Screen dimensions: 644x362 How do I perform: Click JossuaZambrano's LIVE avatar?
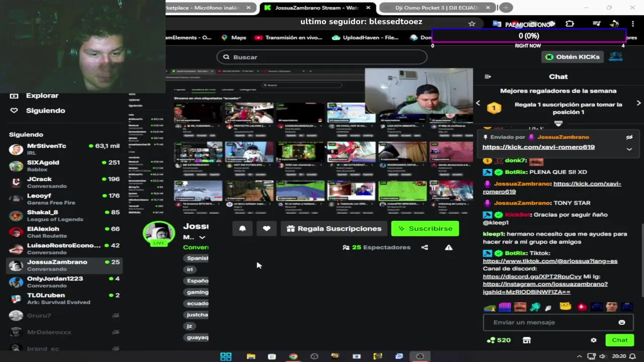pos(159,234)
